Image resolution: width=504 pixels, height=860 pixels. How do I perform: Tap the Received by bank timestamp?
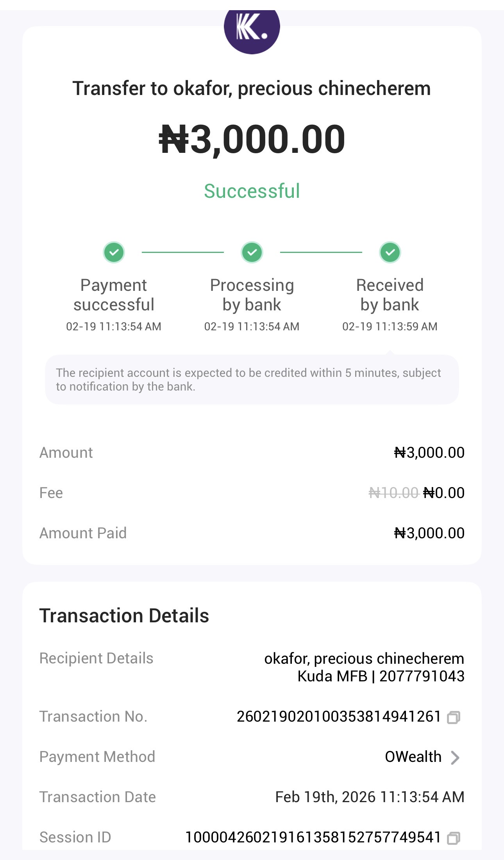tap(390, 326)
